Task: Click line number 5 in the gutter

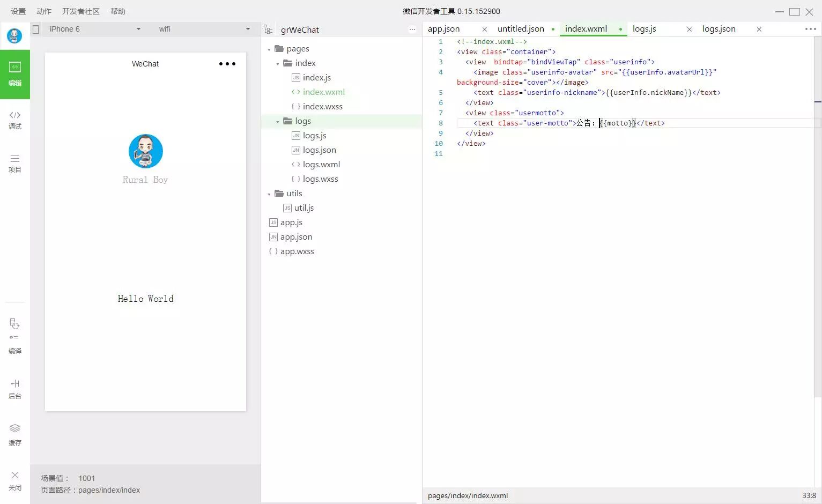Action: tap(441, 93)
